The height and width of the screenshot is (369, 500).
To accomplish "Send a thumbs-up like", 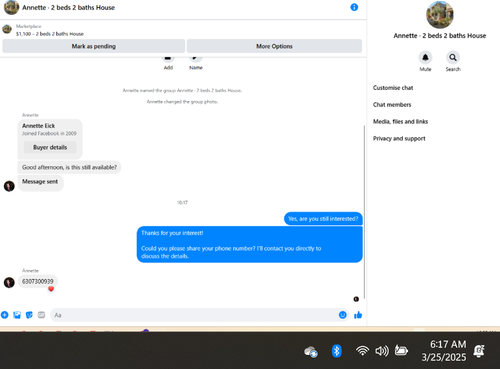I will point(358,315).
